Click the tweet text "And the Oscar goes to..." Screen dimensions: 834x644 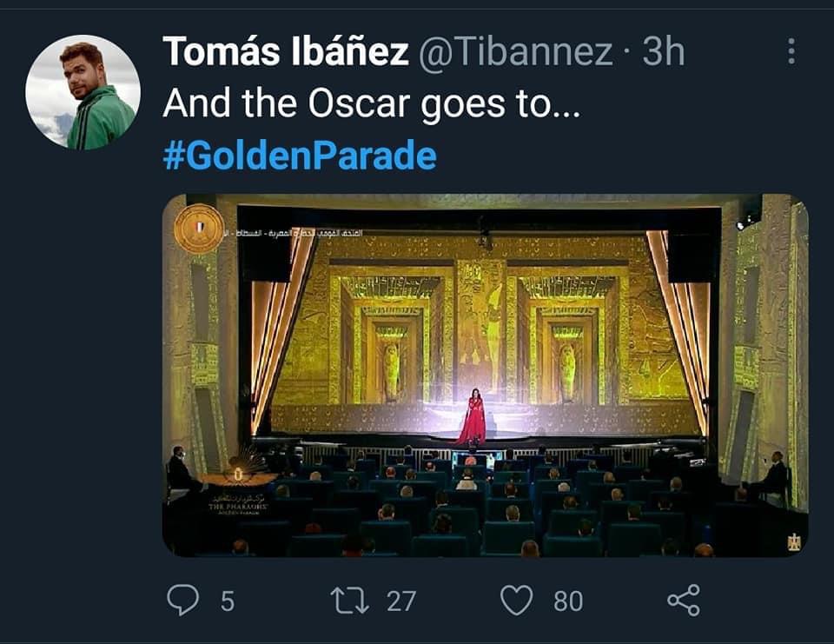tap(371, 104)
